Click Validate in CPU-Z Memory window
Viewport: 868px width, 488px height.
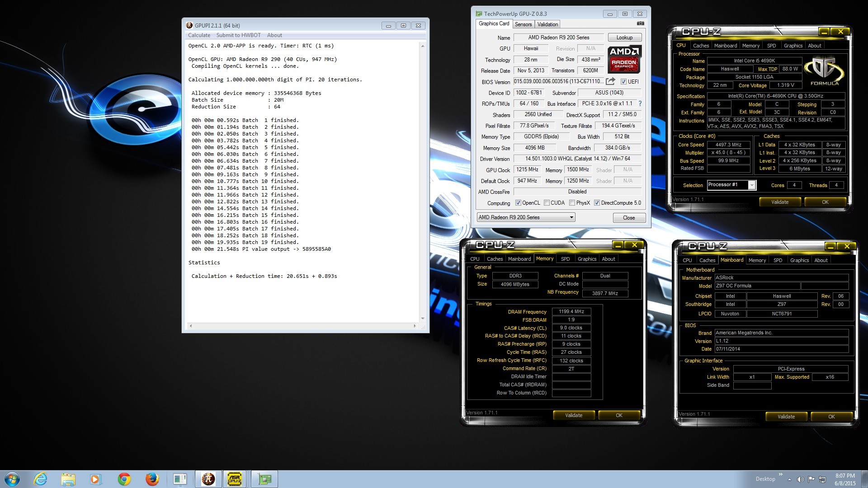click(x=574, y=415)
